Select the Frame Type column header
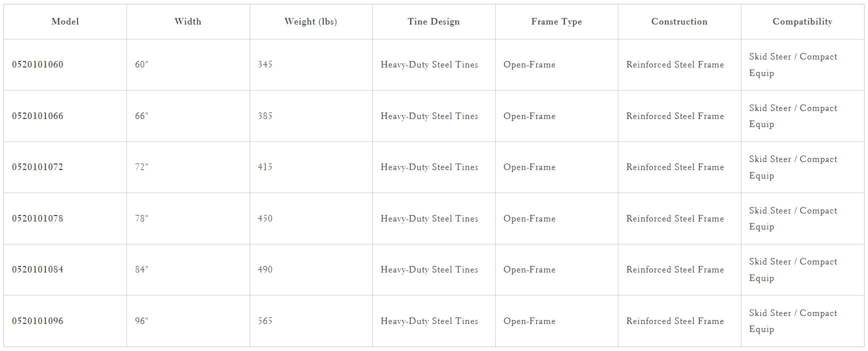The image size is (868, 351). pyautogui.click(x=556, y=21)
